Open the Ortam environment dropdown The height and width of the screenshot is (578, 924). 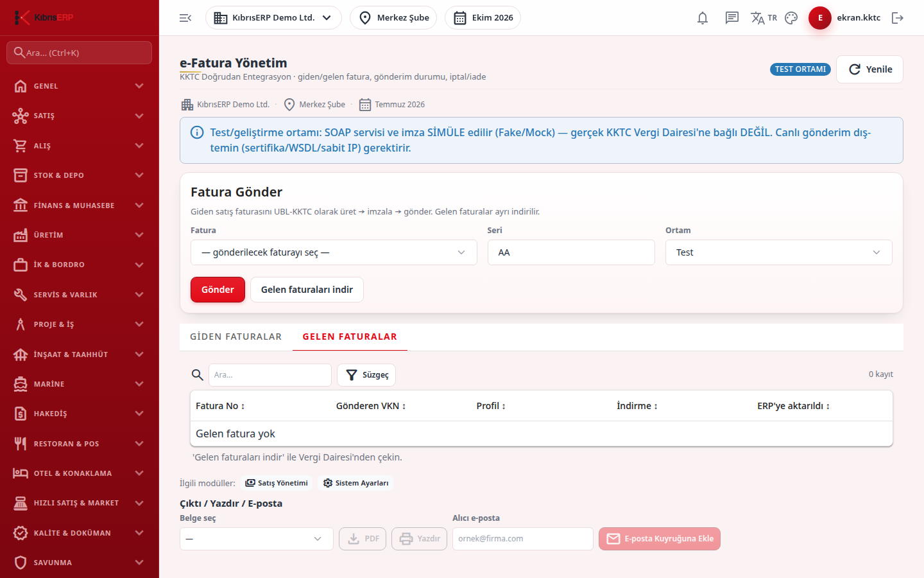(778, 252)
